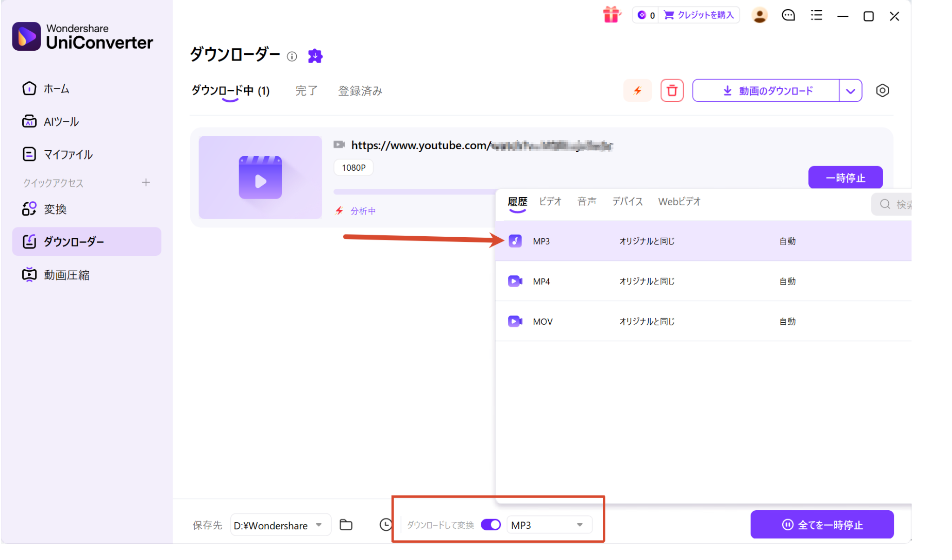Select ダウンローダー in the sidebar
This screenshot has width=952, height=560.
click(x=87, y=241)
